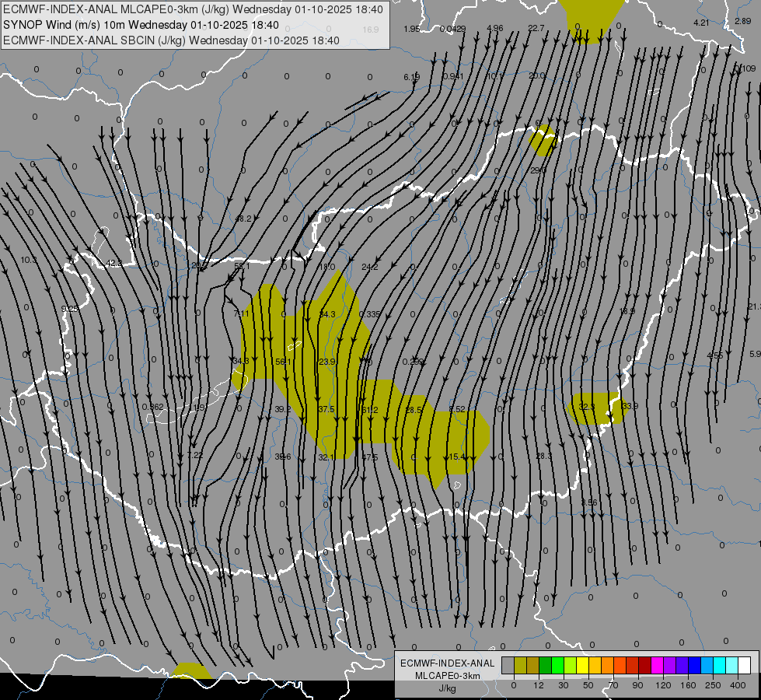The width and height of the screenshot is (761, 700).
Task: Click the map value 22.7
Action: click(x=536, y=28)
